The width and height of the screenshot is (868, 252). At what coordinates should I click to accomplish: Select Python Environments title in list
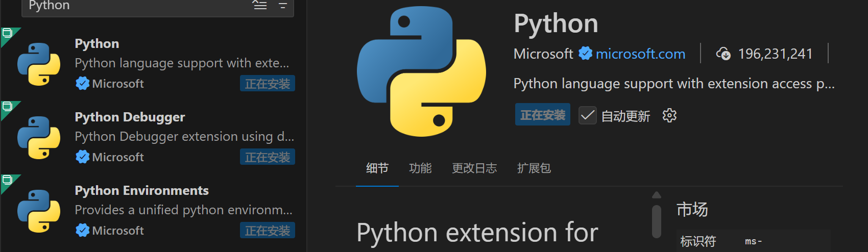141,190
